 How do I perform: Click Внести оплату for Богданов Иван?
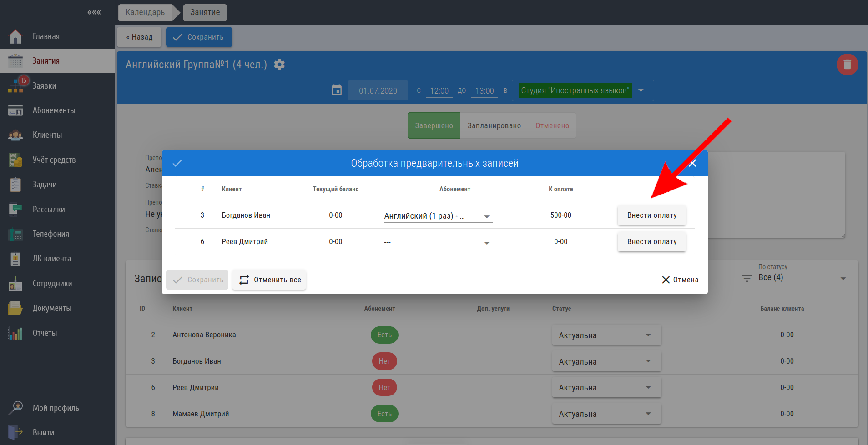click(x=652, y=215)
